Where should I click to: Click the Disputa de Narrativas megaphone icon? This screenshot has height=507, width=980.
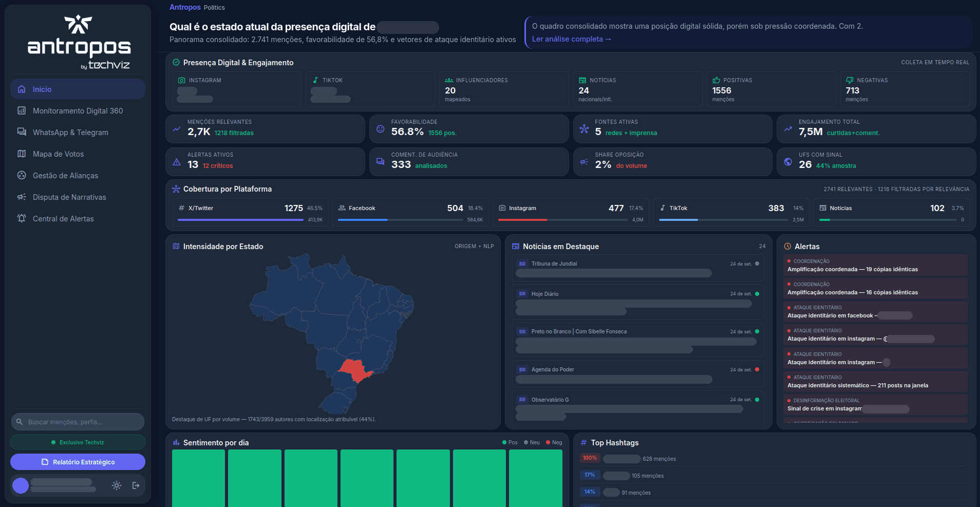click(22, 197)
